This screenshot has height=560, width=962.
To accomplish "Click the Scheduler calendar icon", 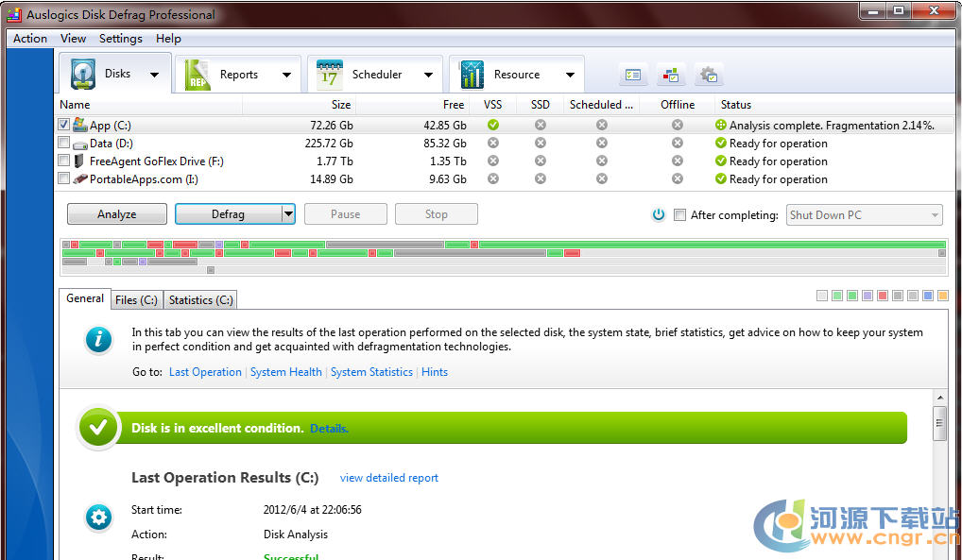I will (329, 75).
